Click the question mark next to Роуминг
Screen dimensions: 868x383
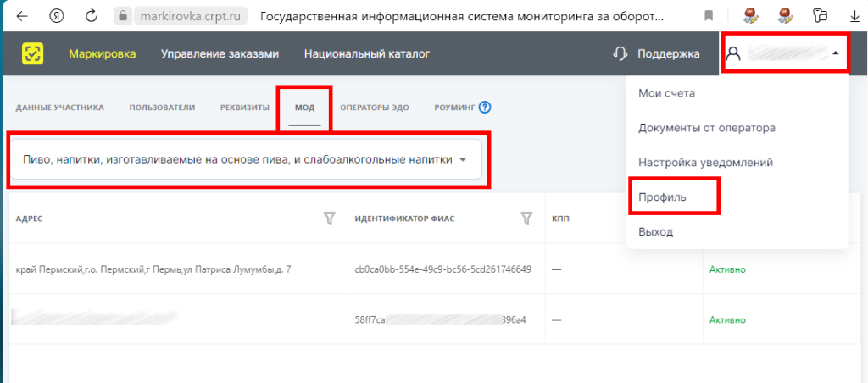click(x=486, y=108)
